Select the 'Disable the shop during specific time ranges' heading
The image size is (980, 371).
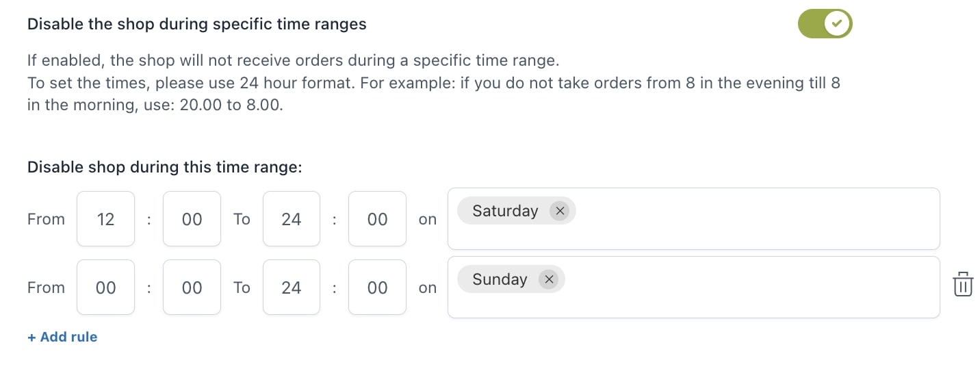197,25
